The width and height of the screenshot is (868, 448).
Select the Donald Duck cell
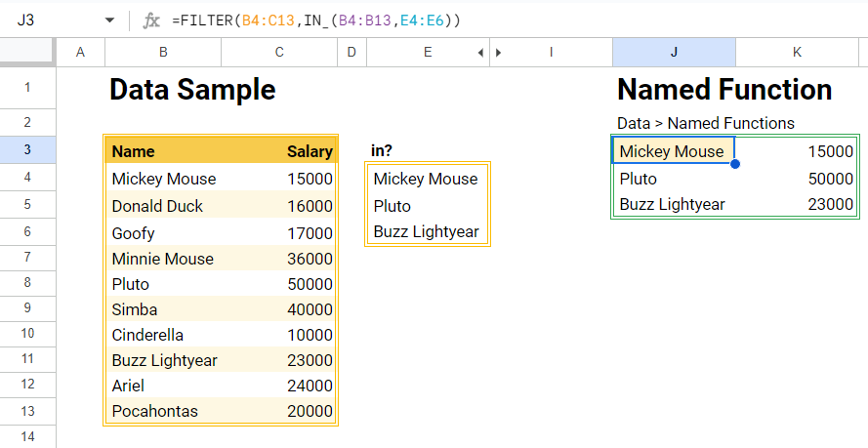(x=163, y=205)
